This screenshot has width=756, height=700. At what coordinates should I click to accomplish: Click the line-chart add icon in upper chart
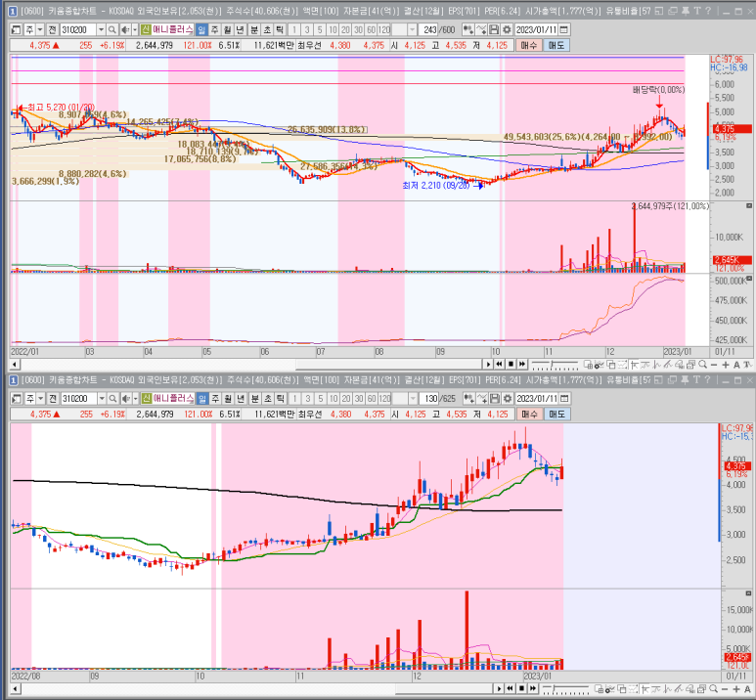pyautogui.click(x=481, y=30)
